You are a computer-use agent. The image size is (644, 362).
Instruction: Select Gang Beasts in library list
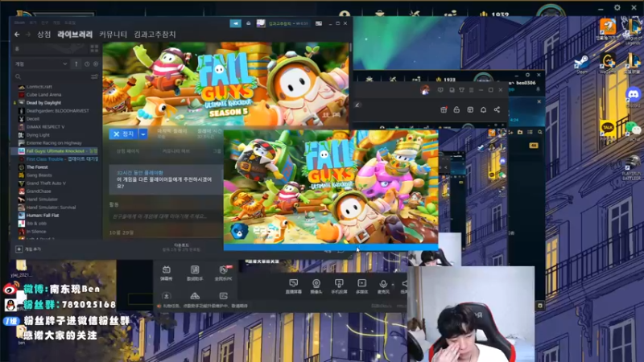tap(39, 175)
